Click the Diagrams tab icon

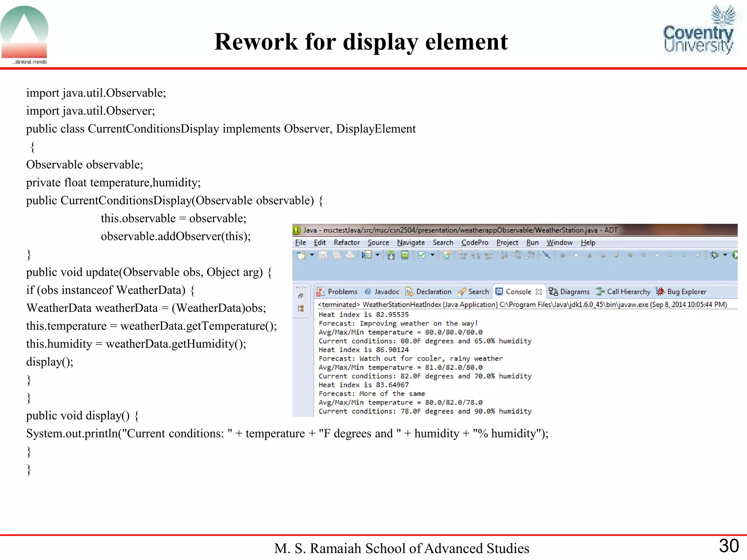[553, 292]
